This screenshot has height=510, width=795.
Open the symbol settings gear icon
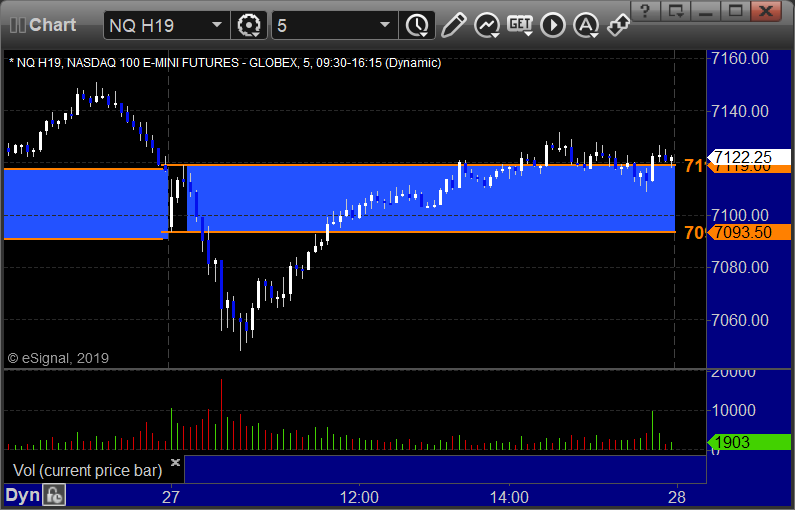tap(249, 25)
